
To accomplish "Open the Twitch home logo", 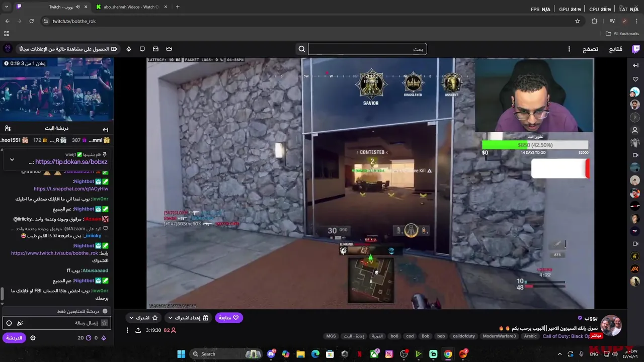I will pyautogui.click(x=636, y=49).
